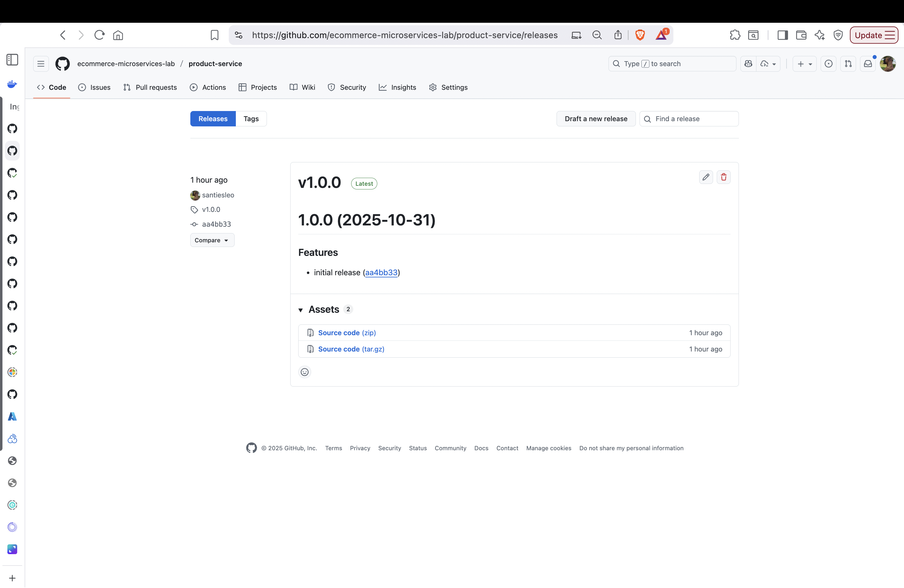Bookmark this page with bookmark icon
The width and height of the screenshot is (904, 588).
coord(215,35)
